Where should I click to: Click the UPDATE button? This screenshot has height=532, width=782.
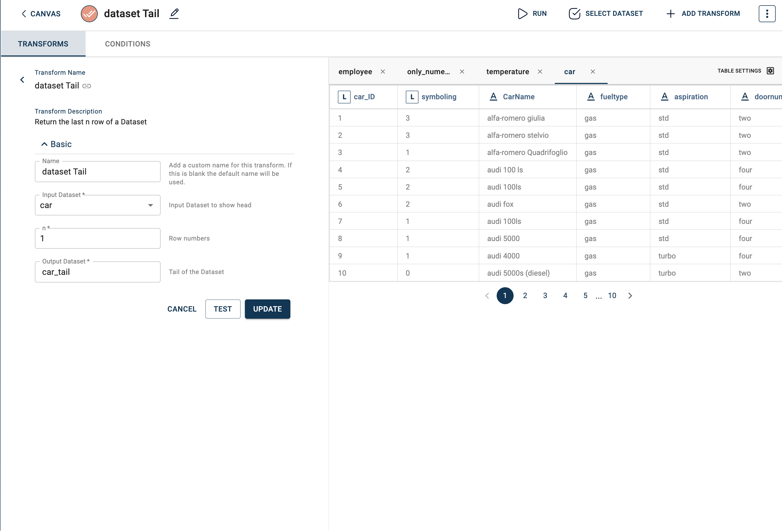click(x=267, y=309)
